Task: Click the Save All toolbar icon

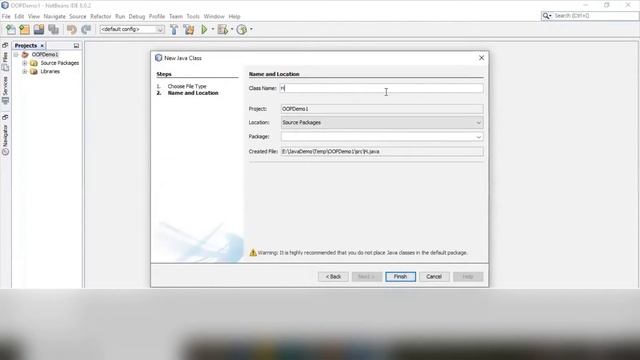Action: 53,29
